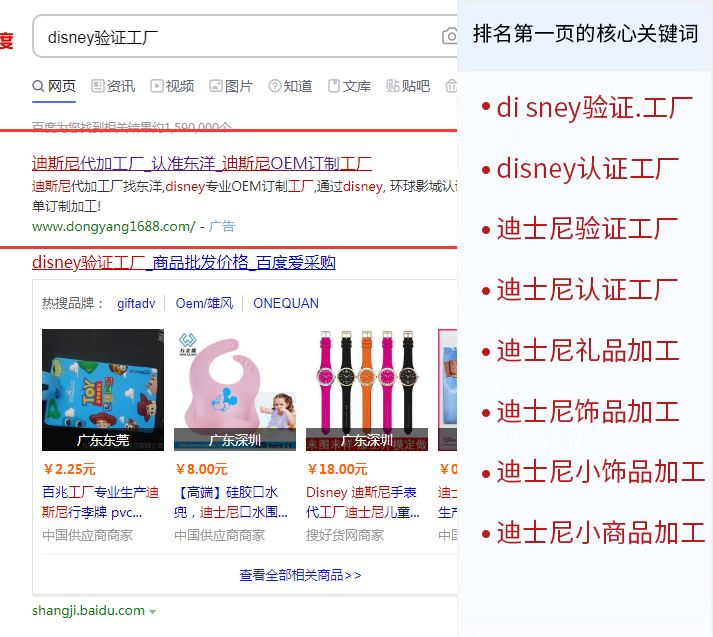Screen dimensions: 713x637
Task: Open 百兆工厂专业生产迪斯尼行李牌 product link
Action: pyautogui.click(x=100, y=502)
